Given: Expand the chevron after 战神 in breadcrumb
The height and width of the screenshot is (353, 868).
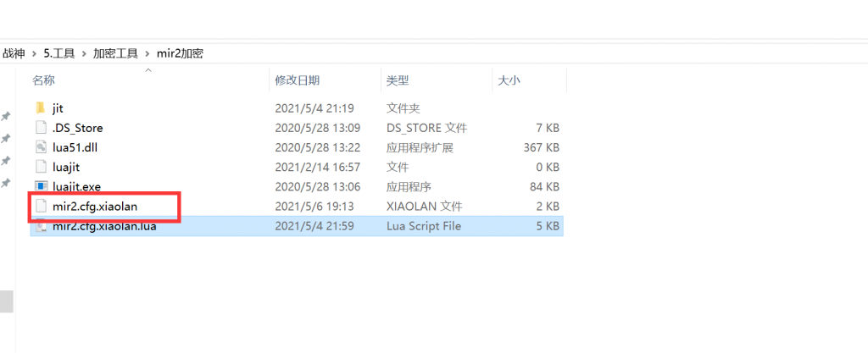Looking at the screenshot, I should coord(34,53).
